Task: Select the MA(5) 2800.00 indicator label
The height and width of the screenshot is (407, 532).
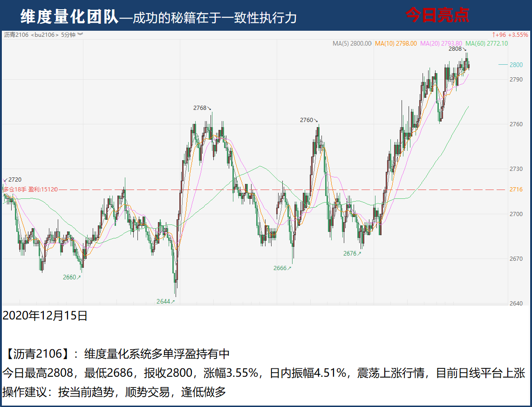Action: (352, 43)
